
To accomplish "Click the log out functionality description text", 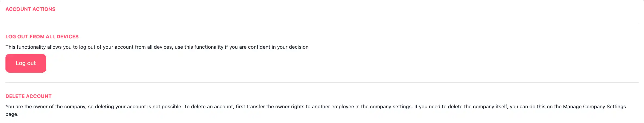I will (x=157, y=47).
